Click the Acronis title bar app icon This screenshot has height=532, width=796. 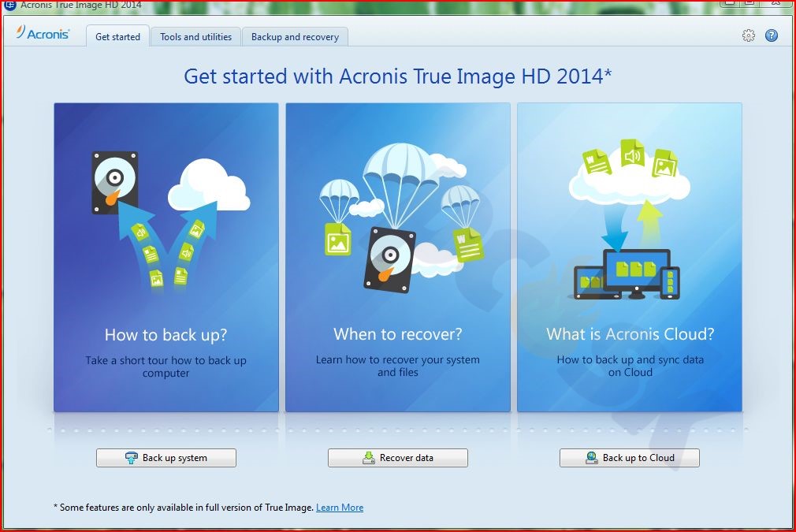coord(9,5)
